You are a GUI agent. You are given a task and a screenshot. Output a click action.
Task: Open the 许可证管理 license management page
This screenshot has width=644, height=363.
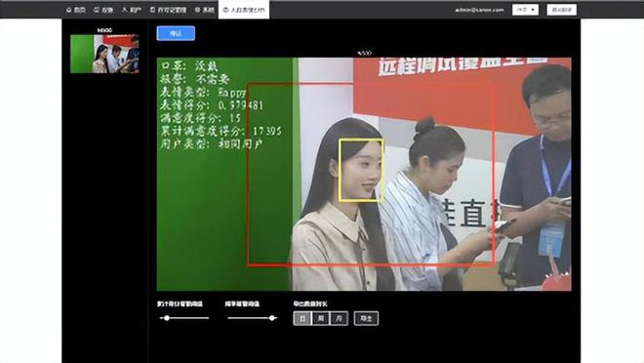point(169,10)
